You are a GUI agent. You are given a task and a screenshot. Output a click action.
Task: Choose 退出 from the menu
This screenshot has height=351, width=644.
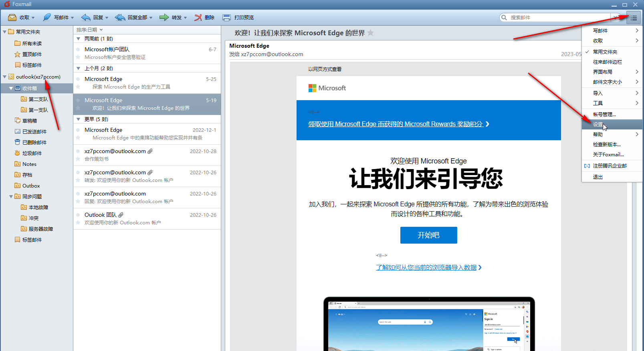click(612, 177)
